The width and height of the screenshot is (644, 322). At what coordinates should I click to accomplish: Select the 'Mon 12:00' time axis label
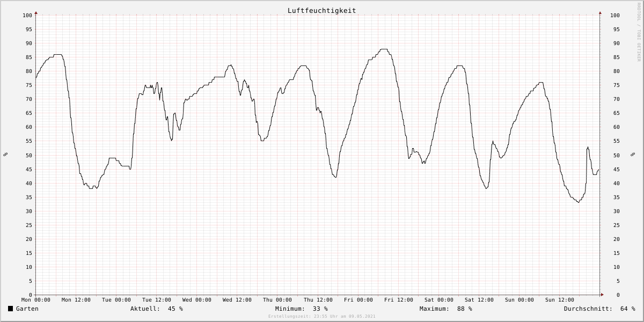(x=76, y=300)
